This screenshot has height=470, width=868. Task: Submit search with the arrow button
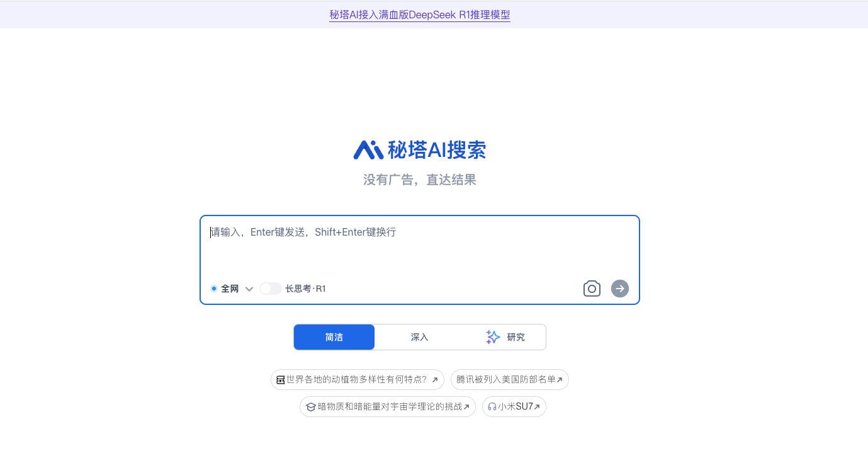pyautogui.click(x=620, y=289)
